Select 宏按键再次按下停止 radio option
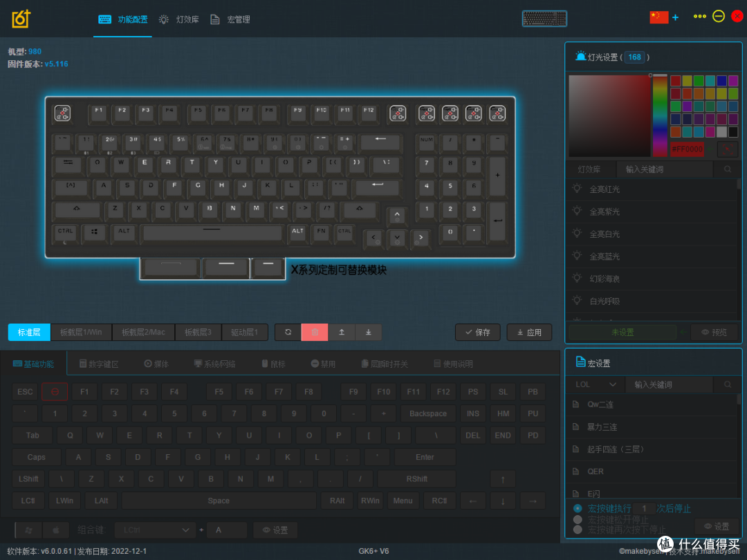Image resolution: width=747 pixels, height=560 pixels. [578, 530]
